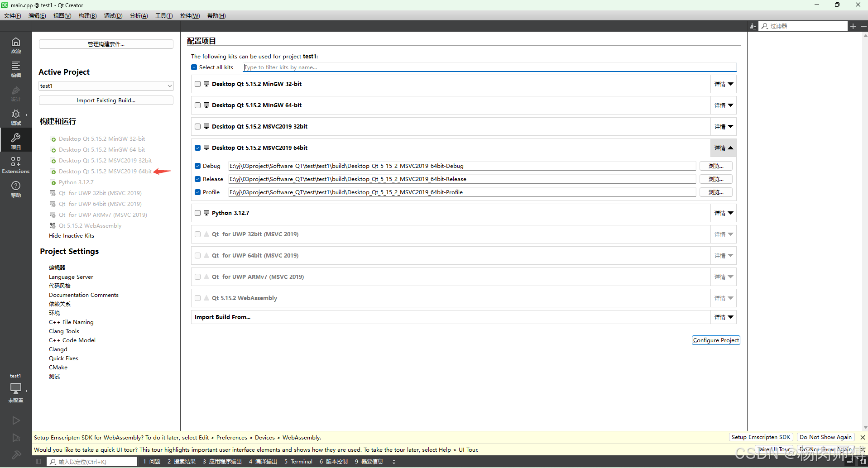Open the 编辑(E) menu
Image resolution: width=868 pixels, height=468 pixels.
37,16
